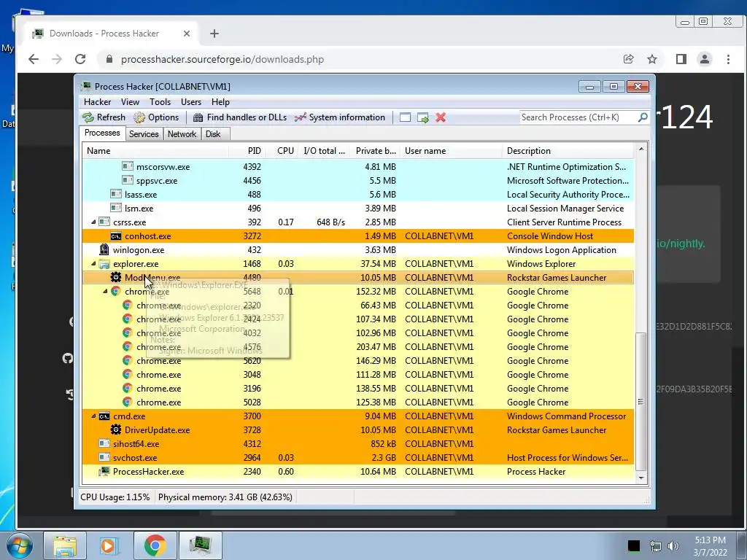
Task: Click the DriverUpdate.exe gear icon
Action: 116,429
